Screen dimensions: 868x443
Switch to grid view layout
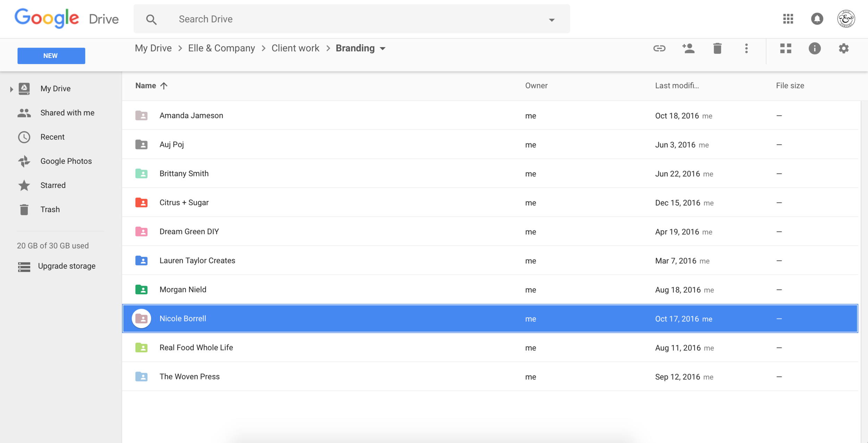786,48
